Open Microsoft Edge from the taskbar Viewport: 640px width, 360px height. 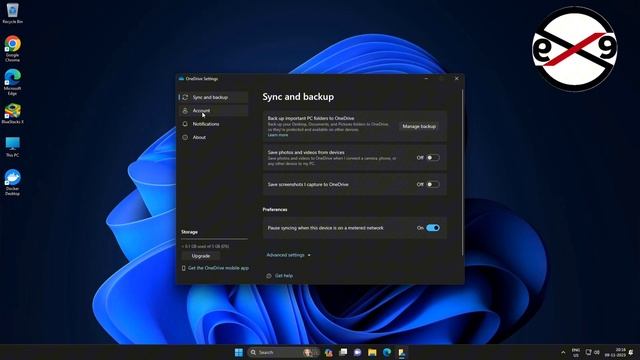coord(387,352)
